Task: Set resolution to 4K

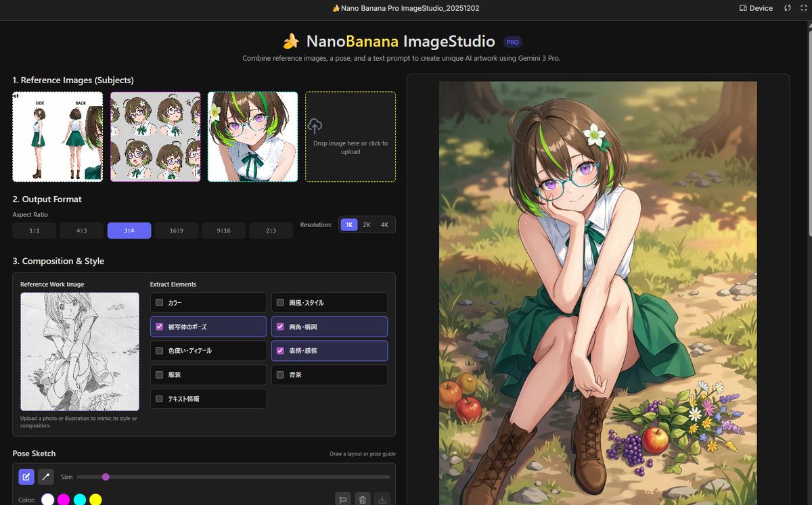Action: [384, 224]
